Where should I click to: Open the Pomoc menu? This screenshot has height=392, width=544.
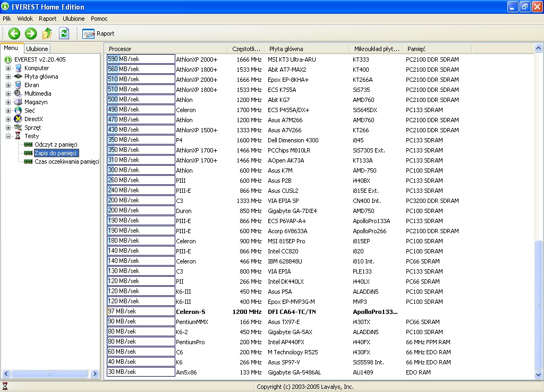(99, 19)
